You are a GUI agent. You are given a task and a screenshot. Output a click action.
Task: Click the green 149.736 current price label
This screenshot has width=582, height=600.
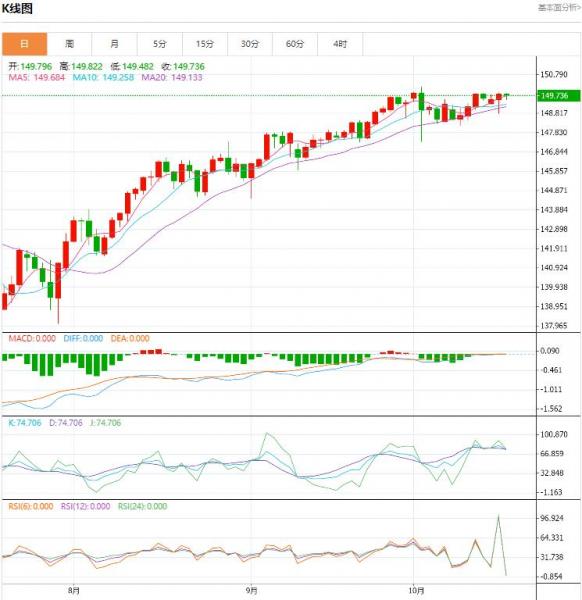click(x=559, y=96)
